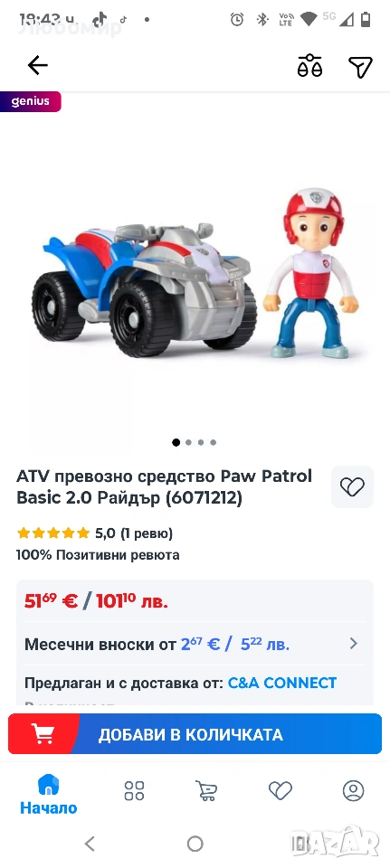Screen dimensions: 390x868
Task: Open favorites heart in bottom navigation
Action: (x=281, y=790)
